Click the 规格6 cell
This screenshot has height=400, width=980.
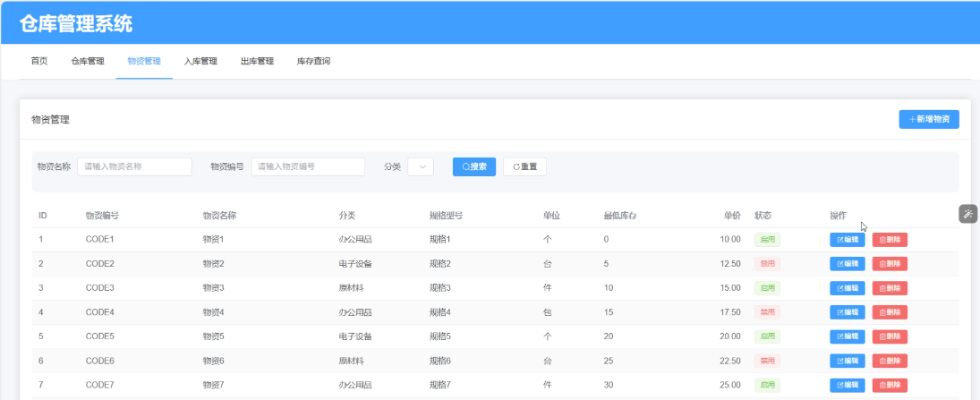coord(440,361)
